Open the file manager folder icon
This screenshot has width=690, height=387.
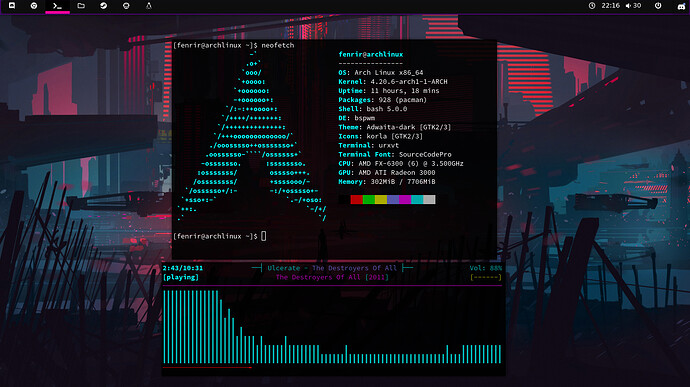coord(81,6)
